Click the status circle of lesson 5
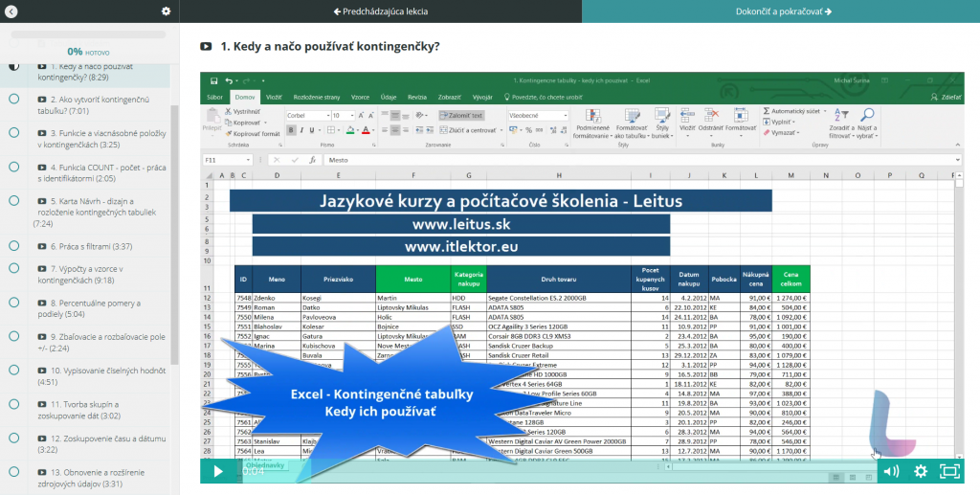This screenshot has height=495, width=980. point(13,201)
